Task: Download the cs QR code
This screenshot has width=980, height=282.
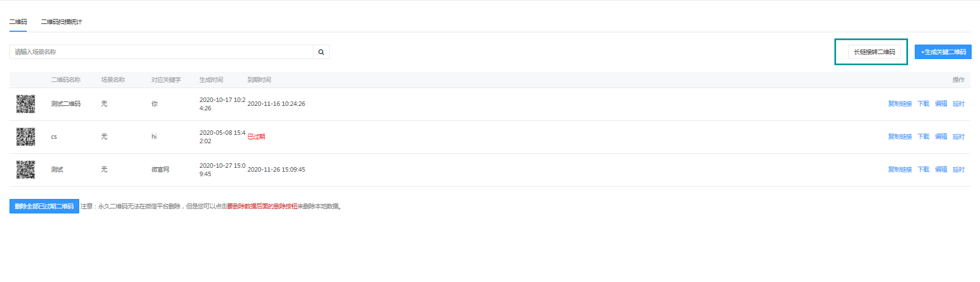Action: coord(924,137)
